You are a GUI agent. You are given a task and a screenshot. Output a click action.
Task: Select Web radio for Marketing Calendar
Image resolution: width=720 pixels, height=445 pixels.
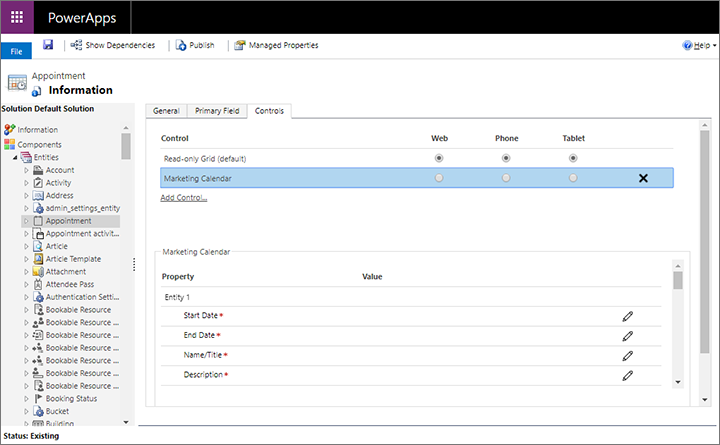click(439, 178)
